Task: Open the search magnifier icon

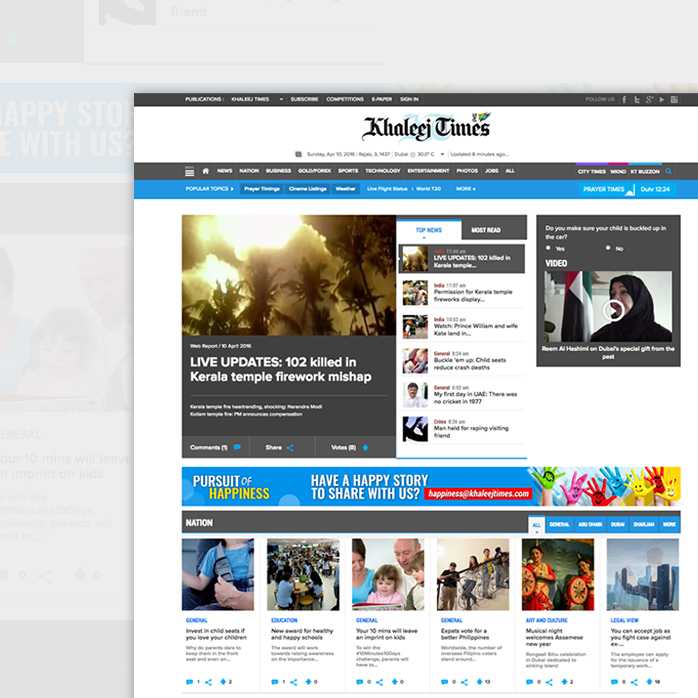Action: click(x=668, y=171)
